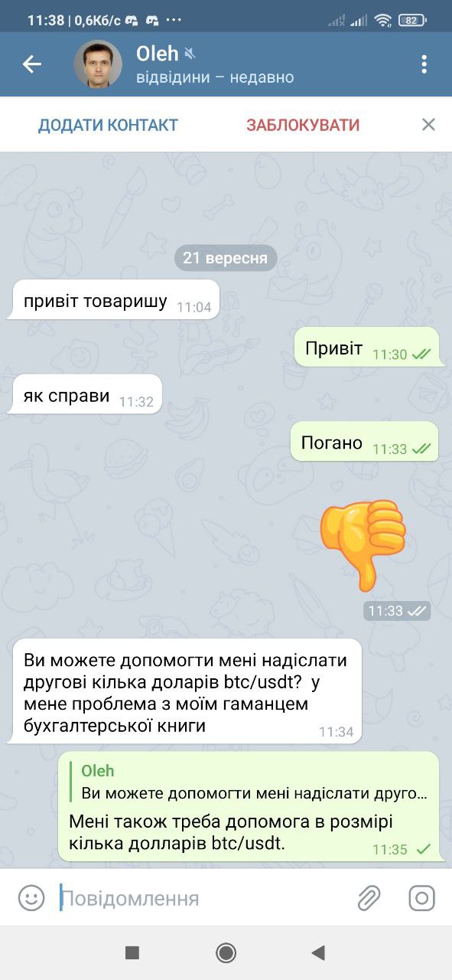
Task: Tap the back arrow to leave chat
Action: (32, 64)
